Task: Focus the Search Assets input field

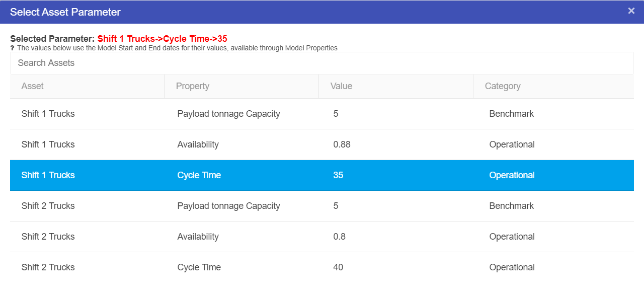Action: (x=321, y=63)
